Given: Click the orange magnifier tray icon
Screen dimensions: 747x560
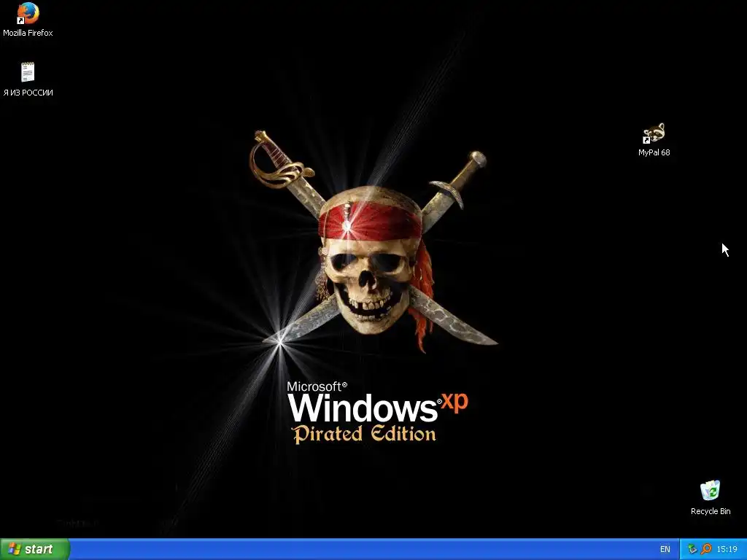Looking at the screenshot, I should pos(706,549).
